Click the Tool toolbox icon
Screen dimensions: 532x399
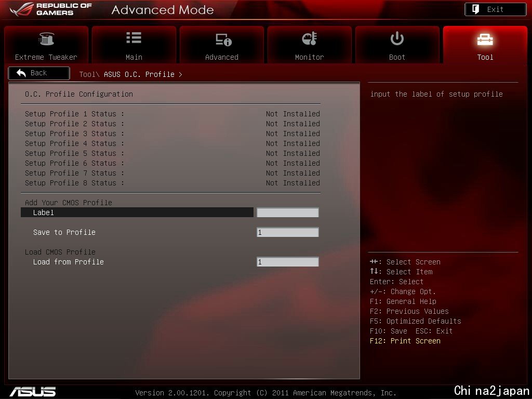[x=485, y=39]
